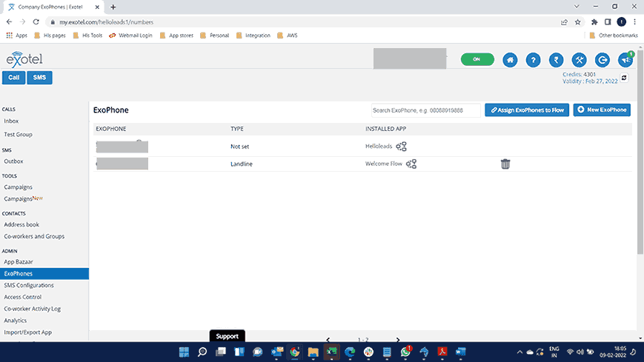Open Webmail Login bookmark

(130, 36)
